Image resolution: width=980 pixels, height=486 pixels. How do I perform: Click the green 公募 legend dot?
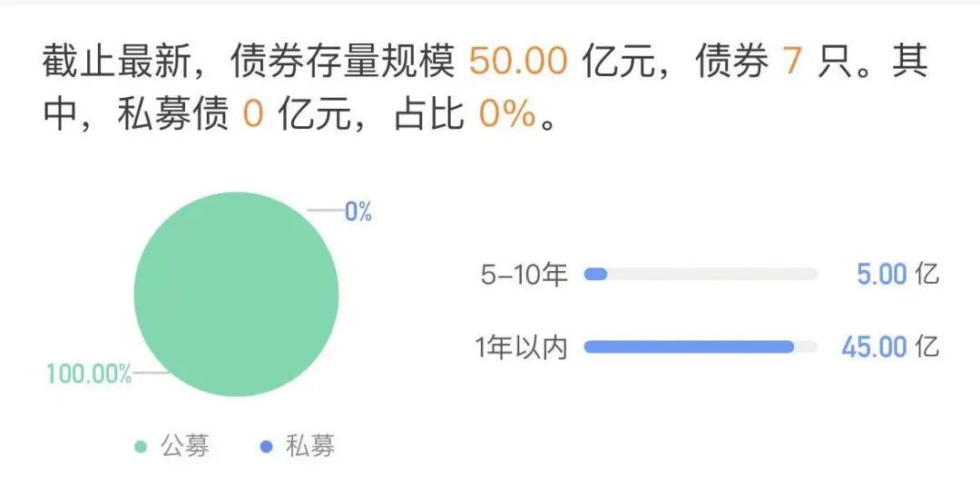(x=141, y=446)
